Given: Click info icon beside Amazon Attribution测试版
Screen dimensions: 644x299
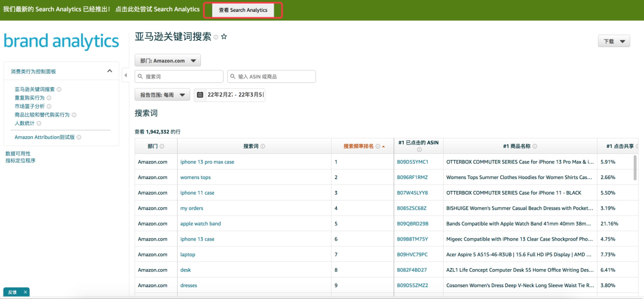Looking at the screenshot, I should [x=79, y=137].
